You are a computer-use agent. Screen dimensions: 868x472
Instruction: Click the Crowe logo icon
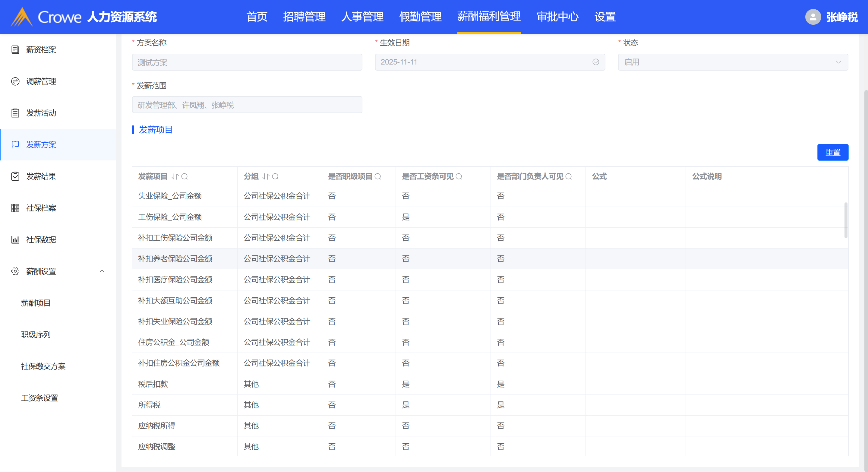point(22,17)
